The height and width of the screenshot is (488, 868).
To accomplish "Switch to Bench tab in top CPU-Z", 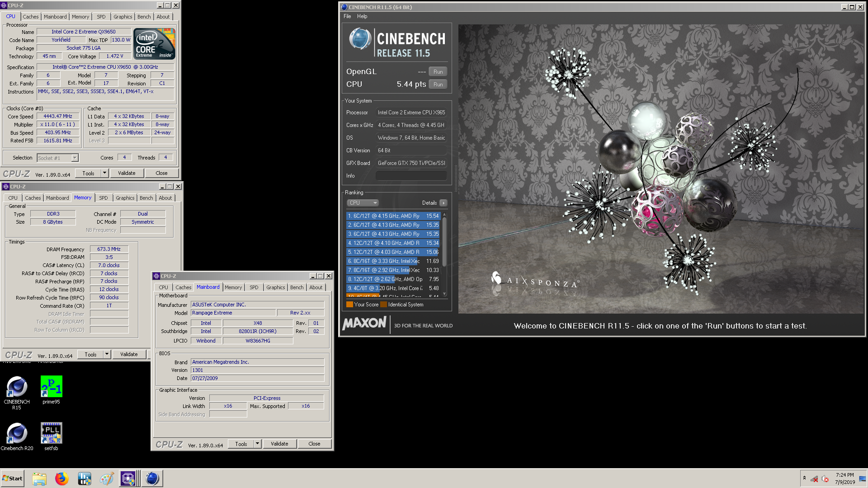I will 144,17.
